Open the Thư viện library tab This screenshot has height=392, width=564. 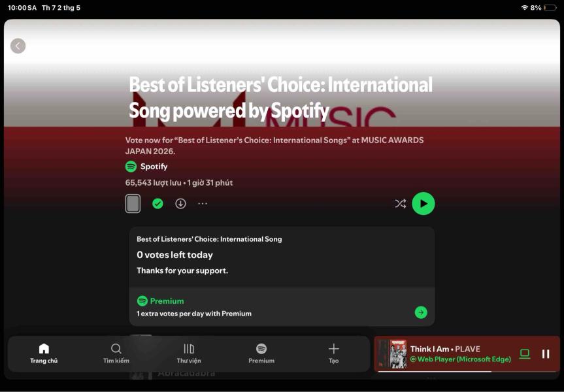(189, 353)
